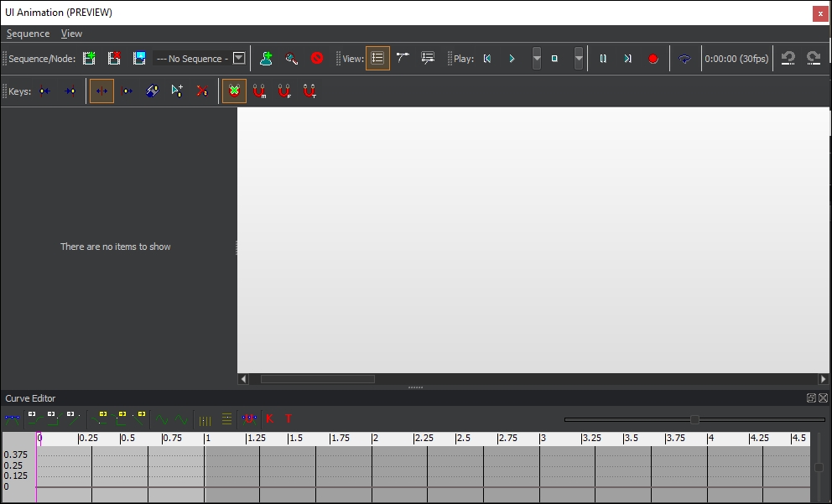This screenshot has height=504, width=832.
Task: Open the View menu
Action: tap(71, 34)
